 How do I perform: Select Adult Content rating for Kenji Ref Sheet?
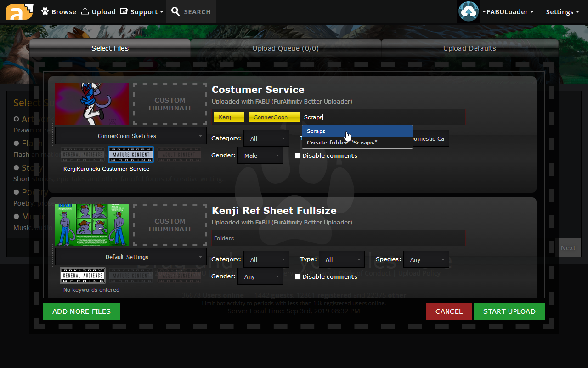click(x=179, y=276)
